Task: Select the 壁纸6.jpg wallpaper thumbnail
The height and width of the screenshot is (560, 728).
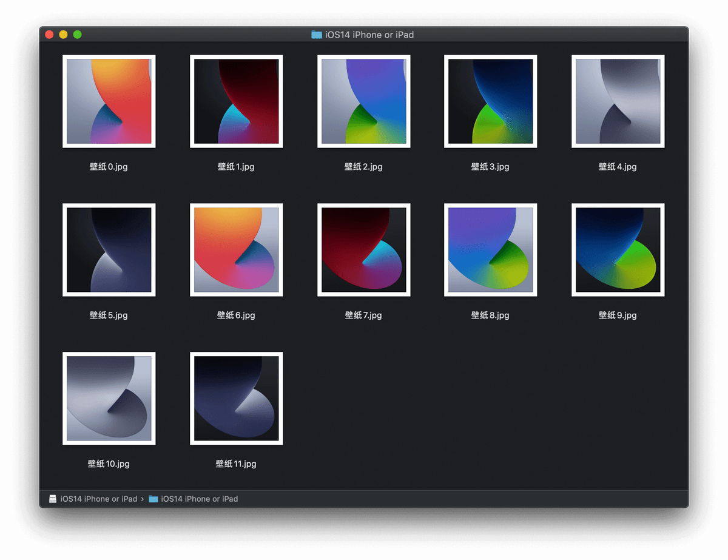Action: click(x=236, y=250)
